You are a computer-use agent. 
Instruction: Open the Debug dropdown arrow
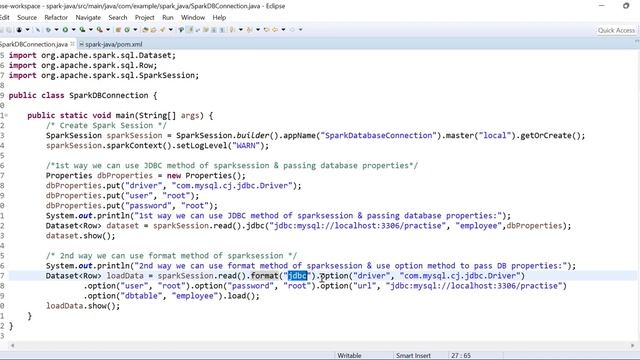[56, 29]
